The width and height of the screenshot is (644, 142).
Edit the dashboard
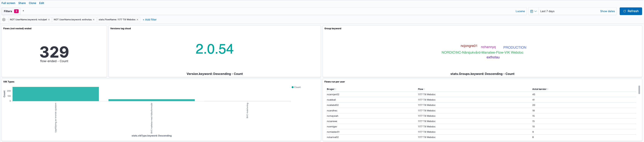[x=42, y=3]
